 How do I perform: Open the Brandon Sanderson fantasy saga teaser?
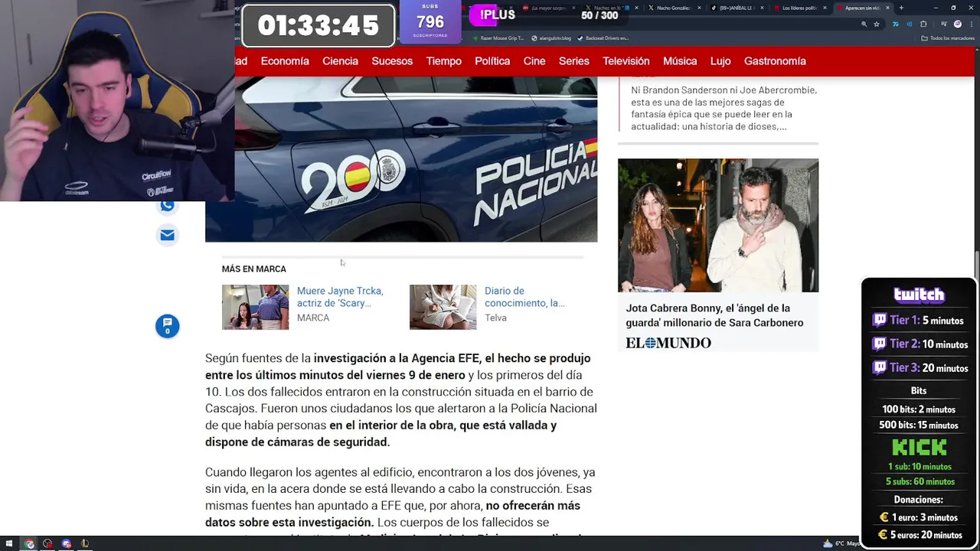click(724, 108)
